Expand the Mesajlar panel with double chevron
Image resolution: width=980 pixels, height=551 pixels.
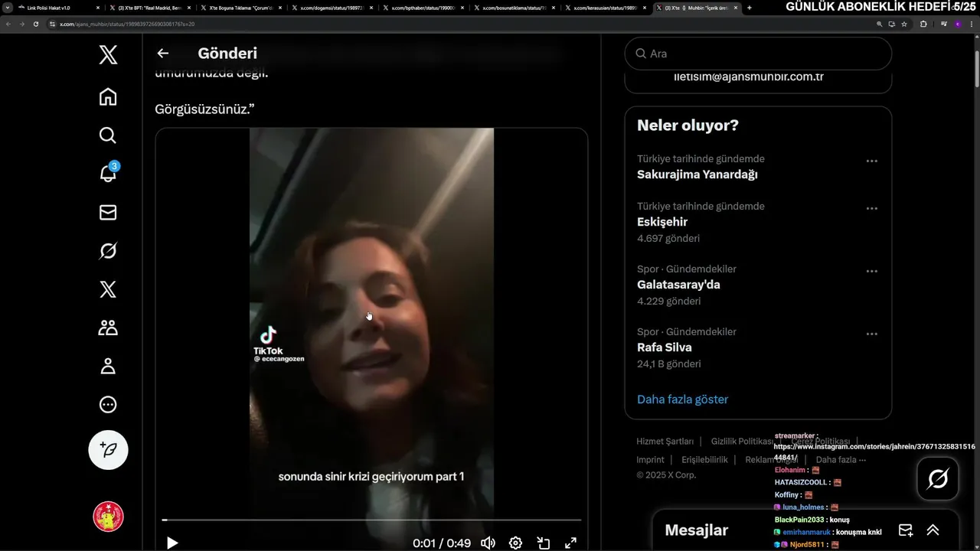[933, 530]
